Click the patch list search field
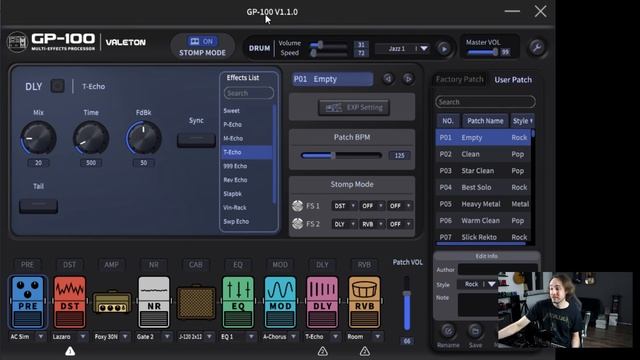 [x=485, y=102]
